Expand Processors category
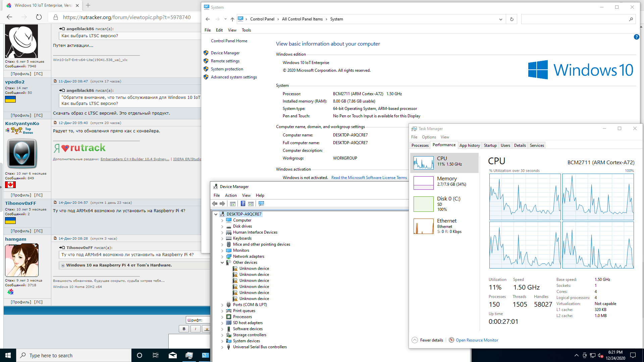644x362 pixels. [x=222, y=317]
